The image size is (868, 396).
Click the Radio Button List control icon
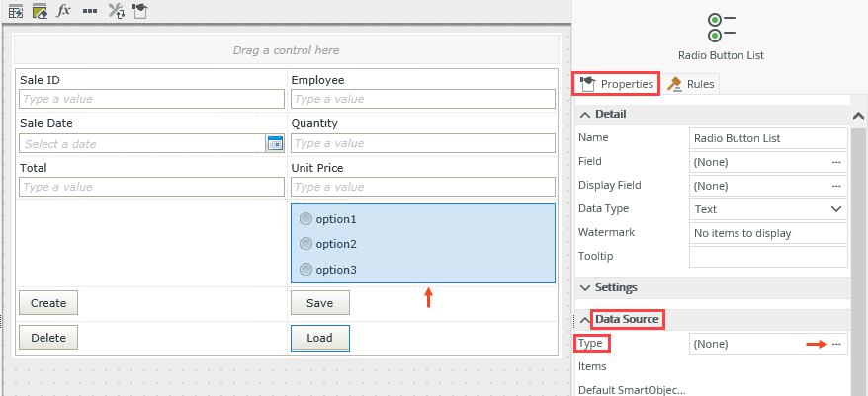pyautogui.click(x=721, y=25)
